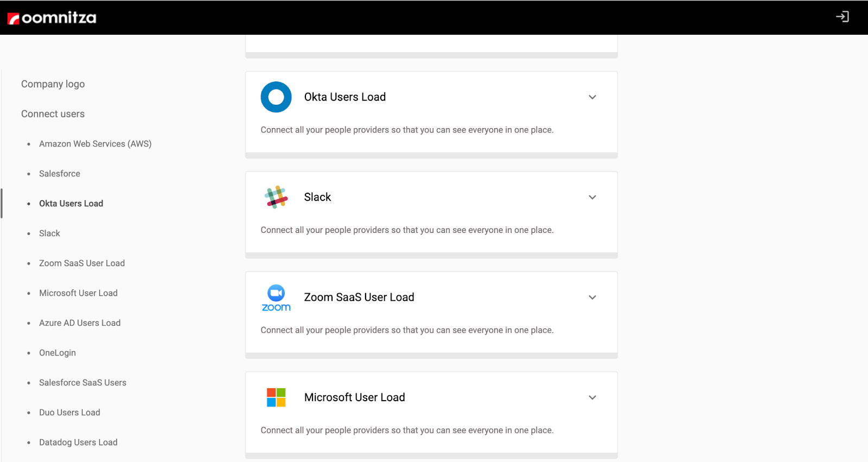This screenshot has width=868, height=462.
Task: Click the logout icon in top bar
Action: (842, 17)
